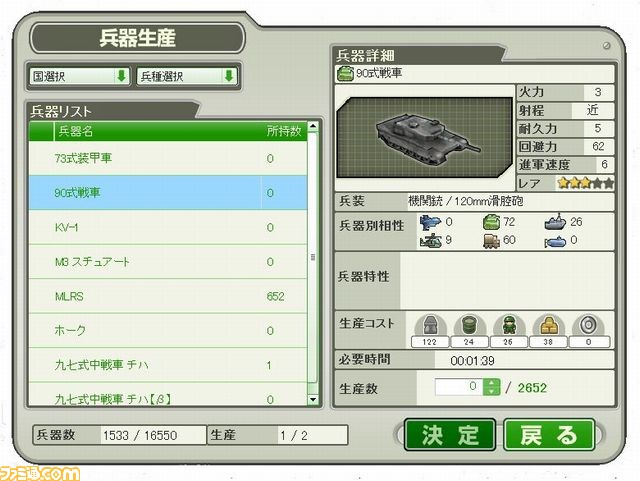The width and height of the screenshot is (640, 481).
Task: Open the 兵種選択 unit type dropdown
Action: [x=187, y=76]
